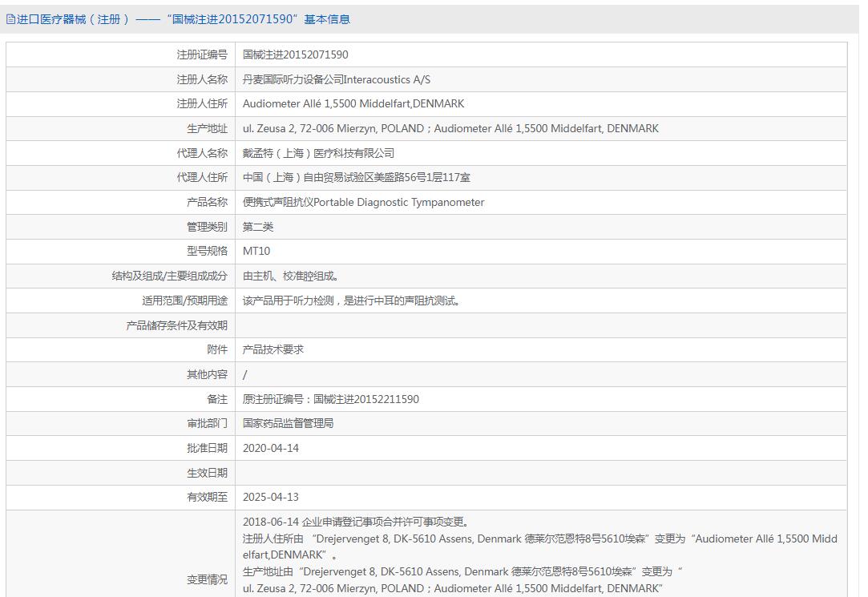Click the 有效期至 label
The height and width of the screenshot is (597, 868).
click(x=207, y=498)
